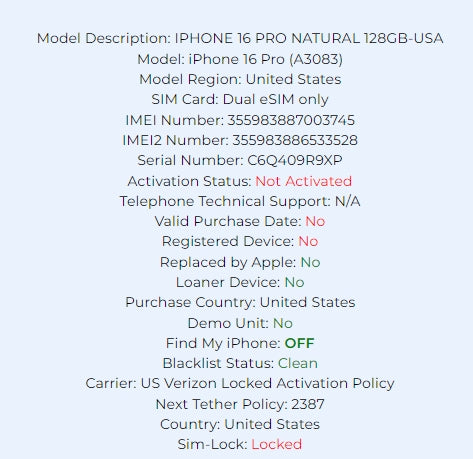Select the IMEI Number 355983887003745

tap(291, 120)
